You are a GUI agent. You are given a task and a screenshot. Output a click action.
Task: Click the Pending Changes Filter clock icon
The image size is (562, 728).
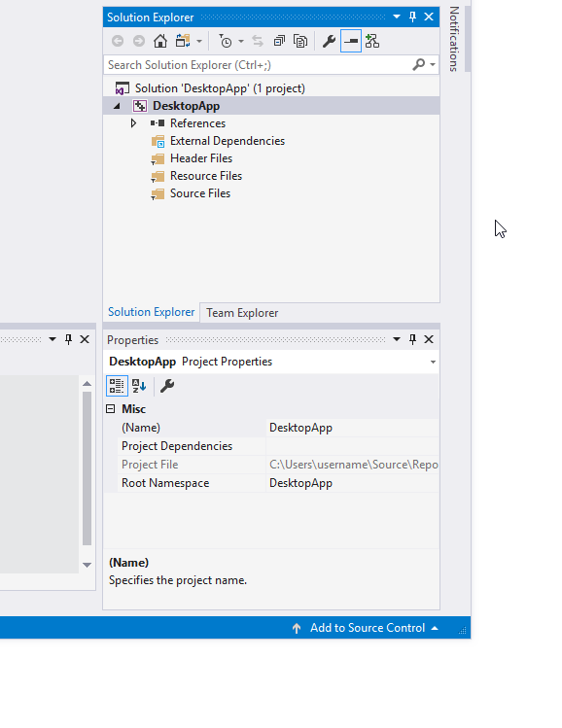tap(226, 42)
